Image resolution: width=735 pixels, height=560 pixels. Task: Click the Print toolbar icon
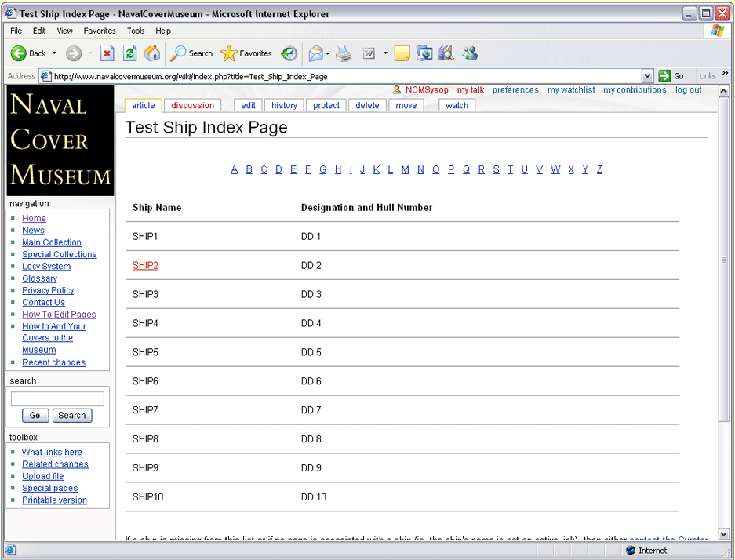pos(344,53)
